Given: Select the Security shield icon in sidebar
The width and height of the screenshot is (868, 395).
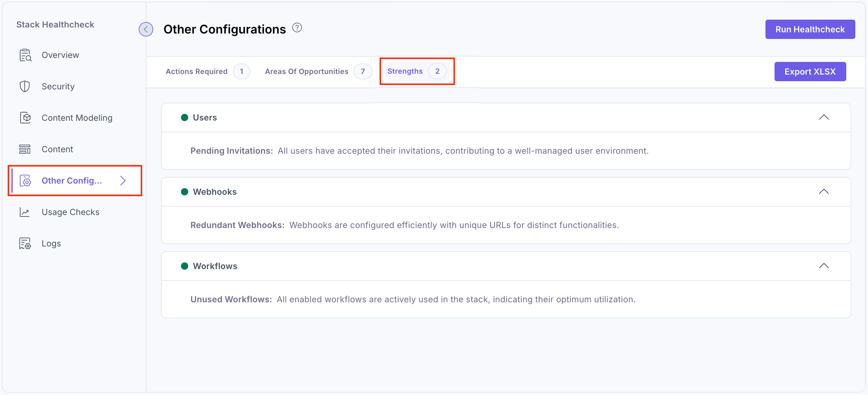Looking at the screenshot, I should point(25,86).
